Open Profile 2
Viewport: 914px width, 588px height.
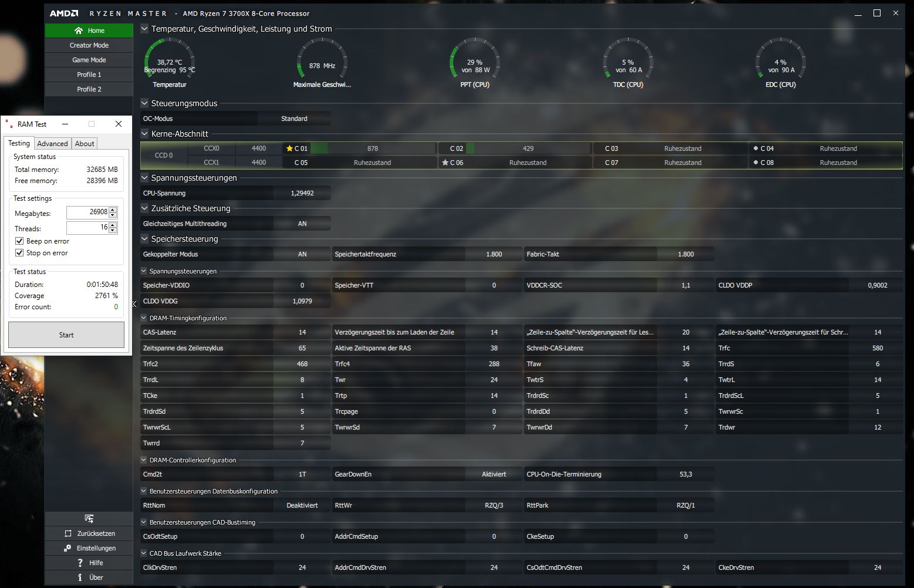(x=89, y=89)
